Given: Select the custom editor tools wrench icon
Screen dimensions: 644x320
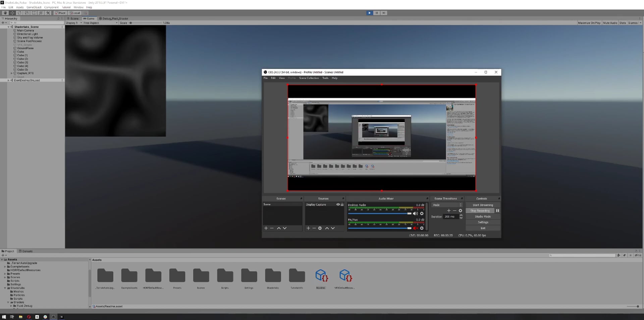Looking at the screenshot, I should [x=48, y=13].
